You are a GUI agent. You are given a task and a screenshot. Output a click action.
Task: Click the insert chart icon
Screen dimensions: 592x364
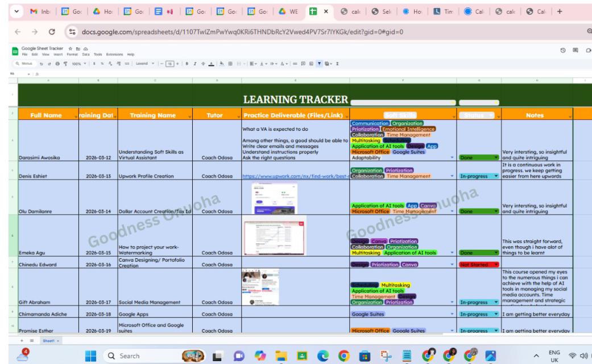coord(311,64)
